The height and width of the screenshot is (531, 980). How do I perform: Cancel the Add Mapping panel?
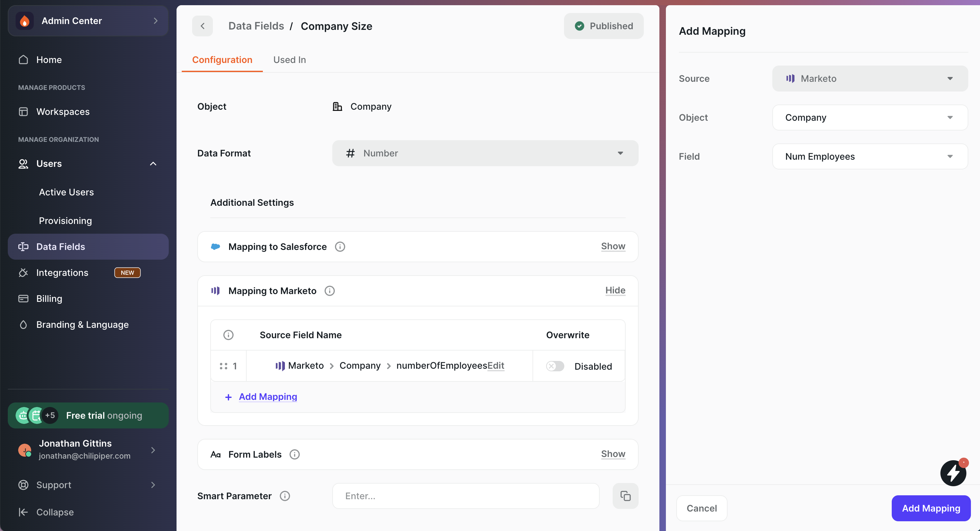(701, 508)
